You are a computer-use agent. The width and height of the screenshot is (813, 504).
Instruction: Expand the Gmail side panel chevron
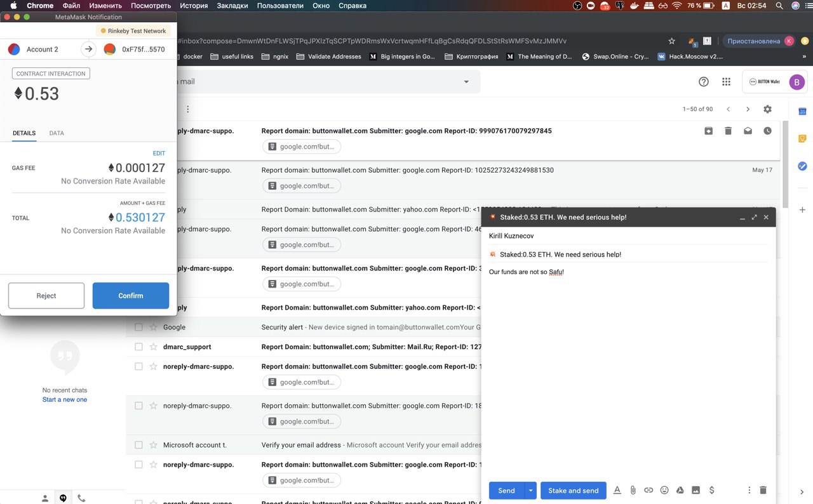tap(802, 491)
